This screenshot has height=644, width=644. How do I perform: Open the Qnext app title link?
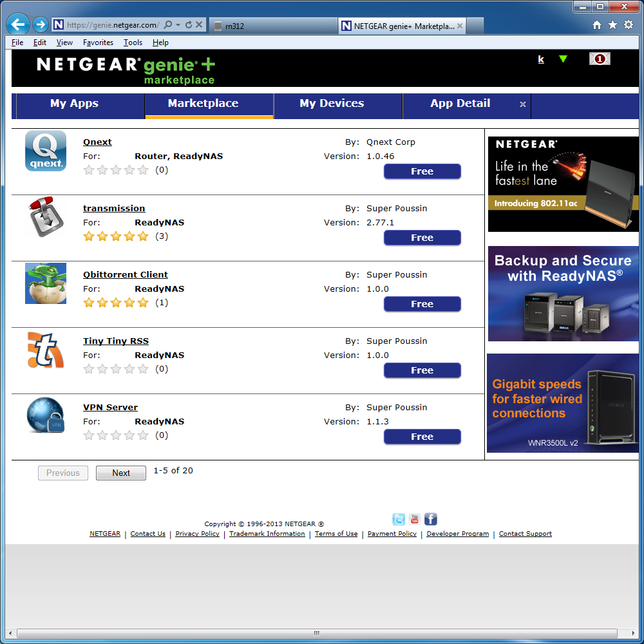tap(97, 142)
